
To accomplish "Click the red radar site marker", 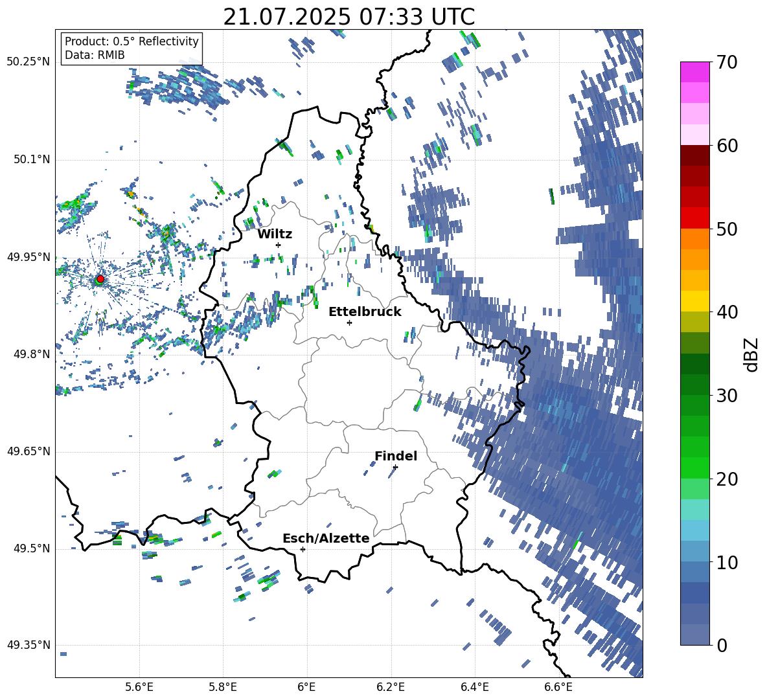I will click(100, 279).
